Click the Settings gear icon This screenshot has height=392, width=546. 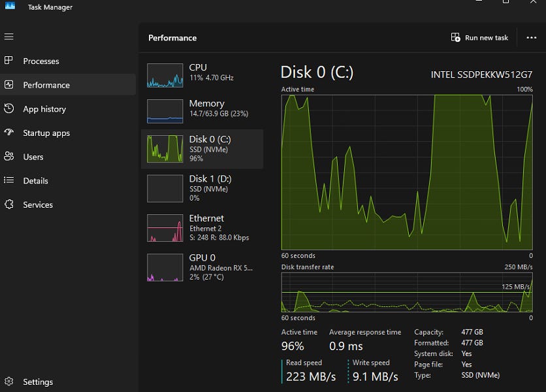(x=8, y=382)
